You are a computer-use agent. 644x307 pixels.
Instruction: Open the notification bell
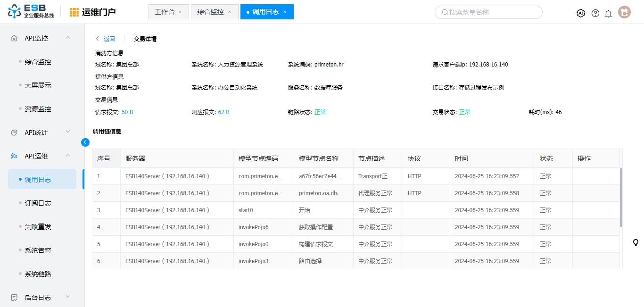609,13
